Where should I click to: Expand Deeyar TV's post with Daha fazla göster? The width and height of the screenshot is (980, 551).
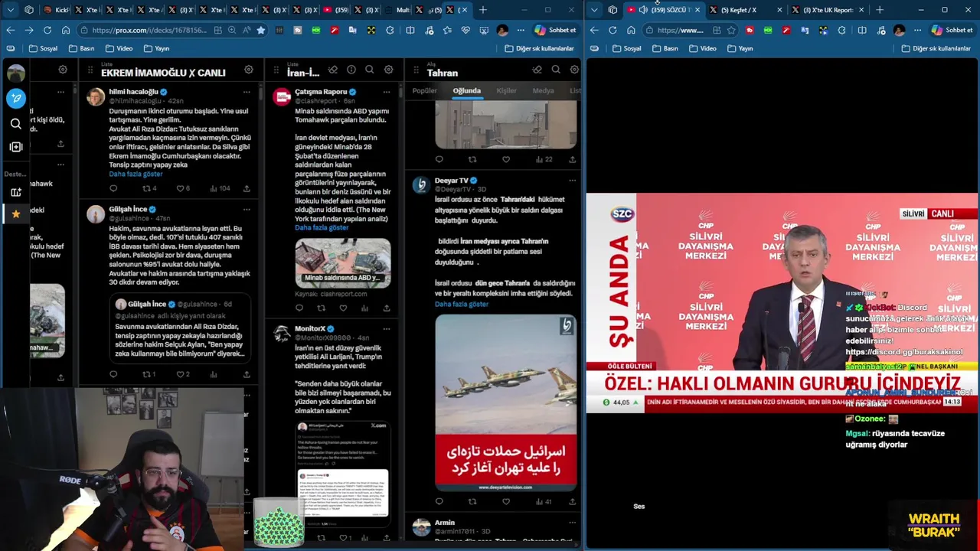point(462,304)
